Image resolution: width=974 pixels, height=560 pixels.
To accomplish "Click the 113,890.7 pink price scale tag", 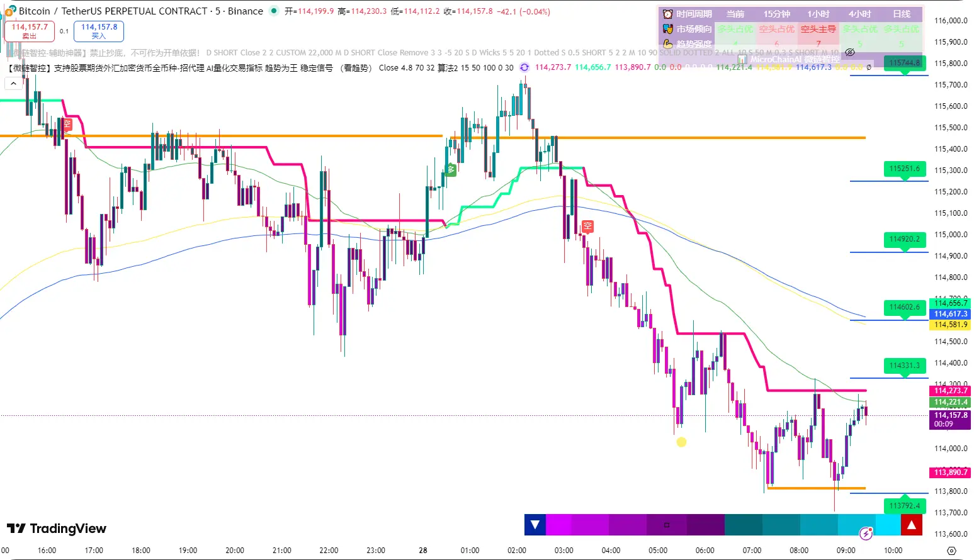I will [950, 473].
